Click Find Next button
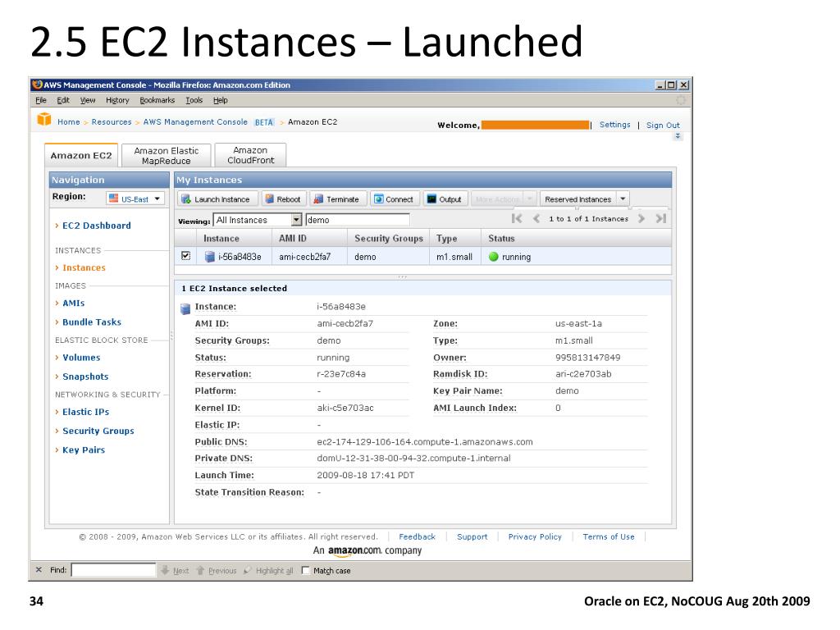The image size is (840, 630). tap(175, 571)
